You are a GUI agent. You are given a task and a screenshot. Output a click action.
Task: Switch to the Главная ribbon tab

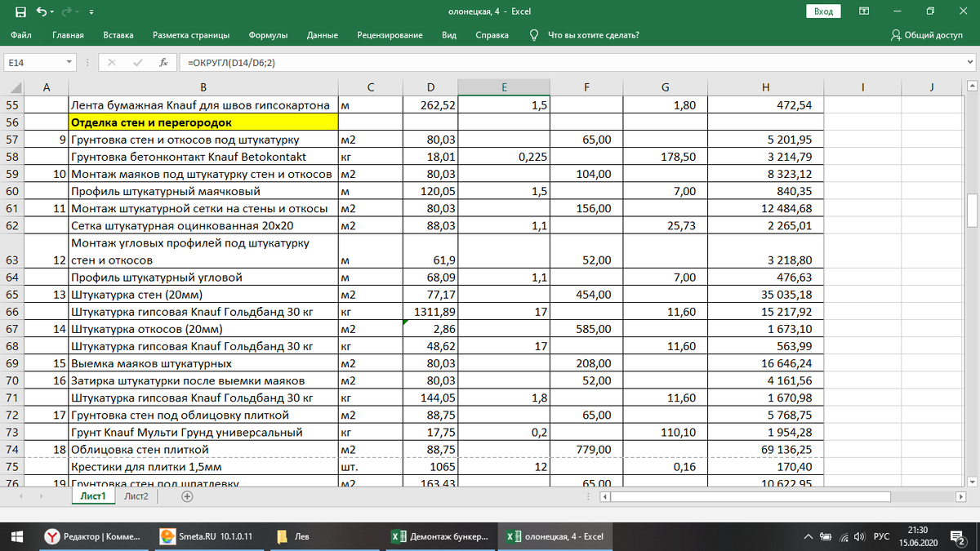68,35
